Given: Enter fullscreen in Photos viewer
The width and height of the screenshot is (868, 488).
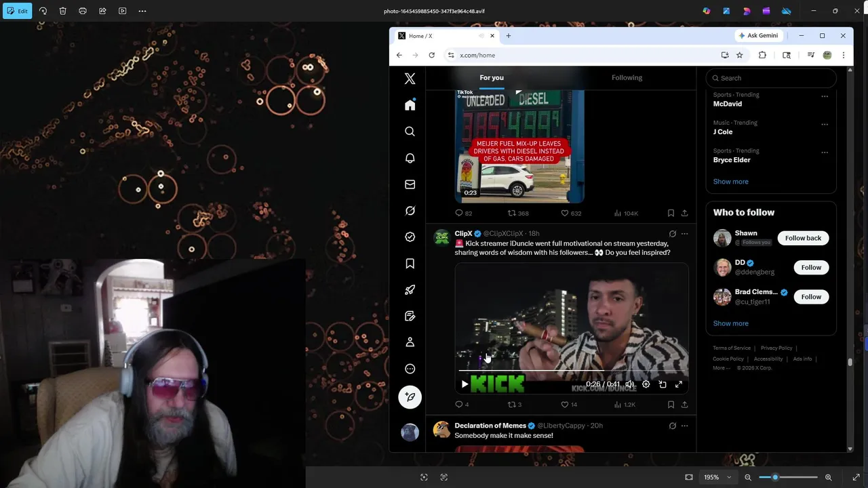Looking at the screenshot, I should pyautogui.click(x=856, y=477).
